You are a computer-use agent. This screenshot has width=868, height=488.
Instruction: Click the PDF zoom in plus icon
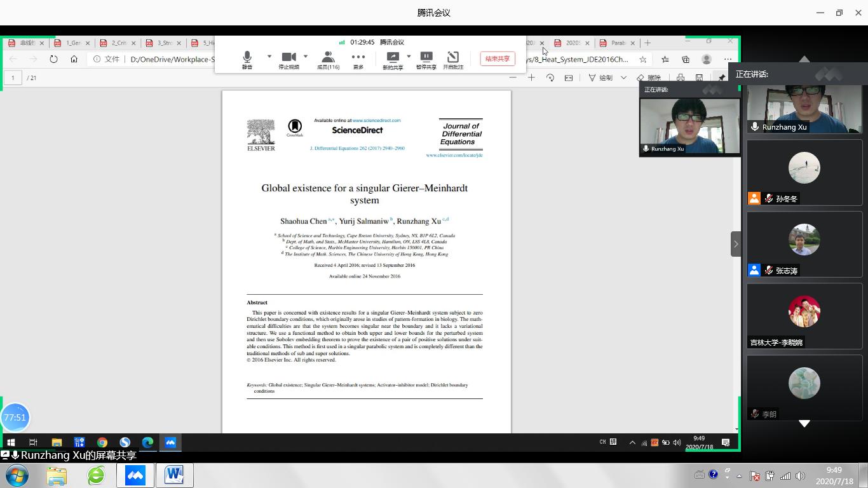[x=531, y=78]
